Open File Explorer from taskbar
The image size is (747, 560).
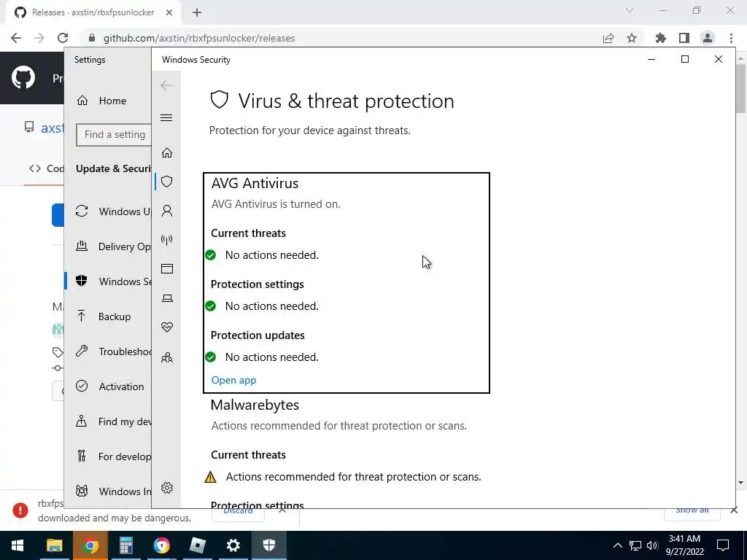[54, 545]
